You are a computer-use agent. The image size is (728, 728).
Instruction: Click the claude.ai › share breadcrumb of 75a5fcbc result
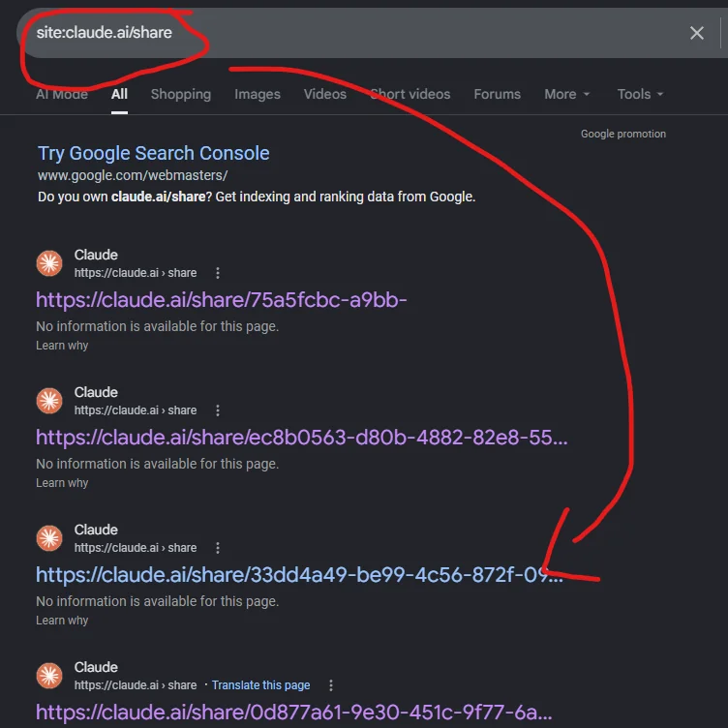pyautogui.click(x=136, y=273)
